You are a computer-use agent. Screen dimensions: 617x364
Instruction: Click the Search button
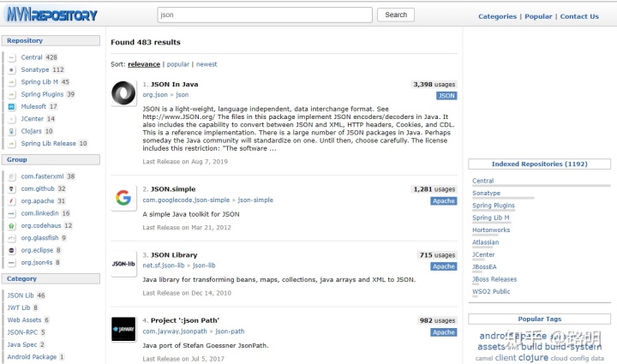click(396, 15)
